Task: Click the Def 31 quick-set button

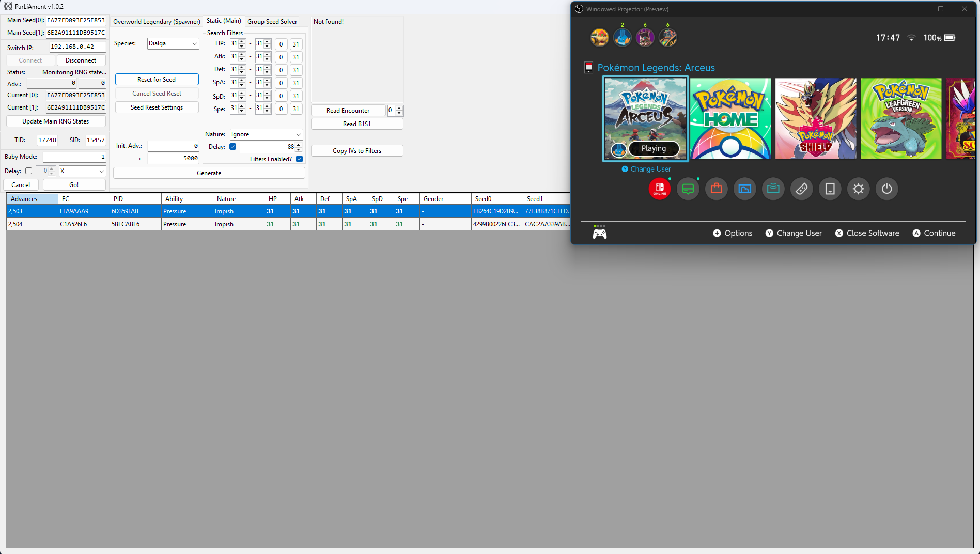Action: pos(296,70)
